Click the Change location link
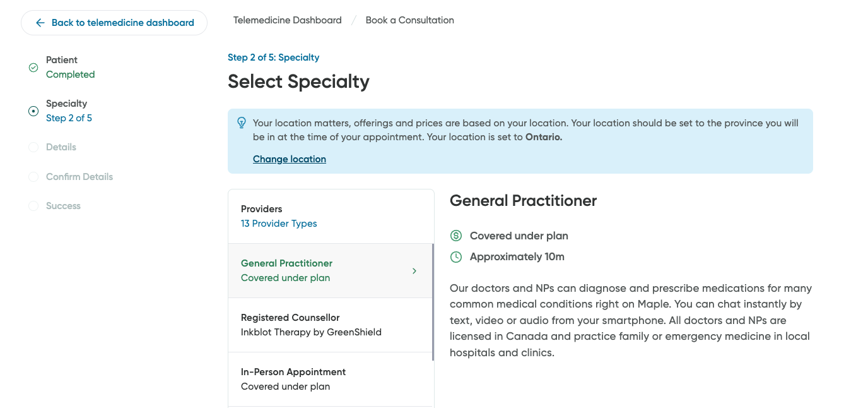The image size is (868, 408). pos(289,159)
